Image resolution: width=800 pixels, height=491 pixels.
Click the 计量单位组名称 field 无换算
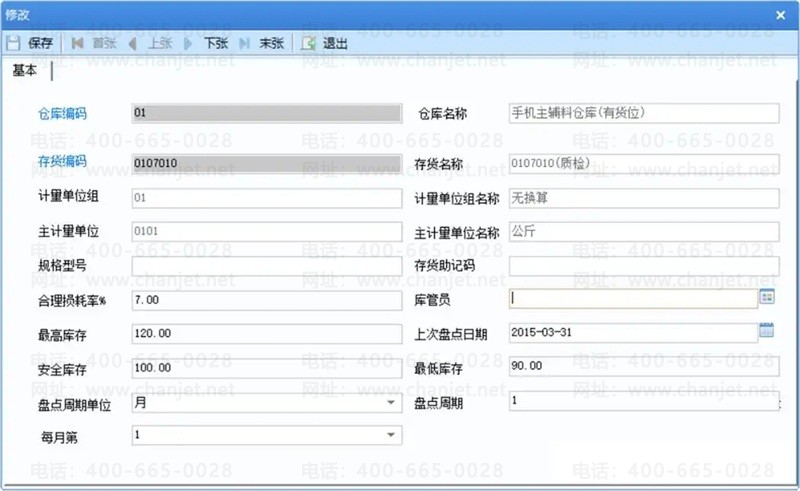644,198
